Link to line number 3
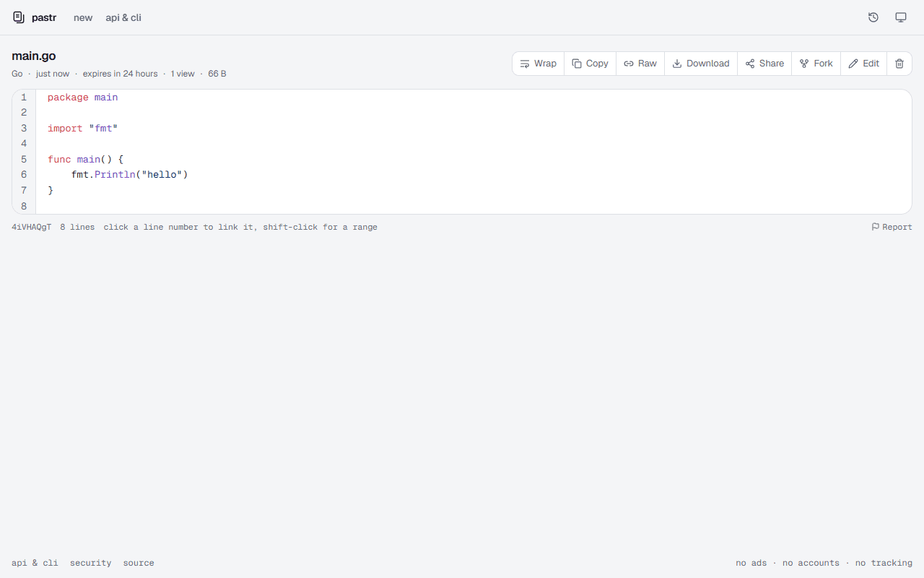Image resolution: width=924 pixels, height=578 pixels. point(24,129)
